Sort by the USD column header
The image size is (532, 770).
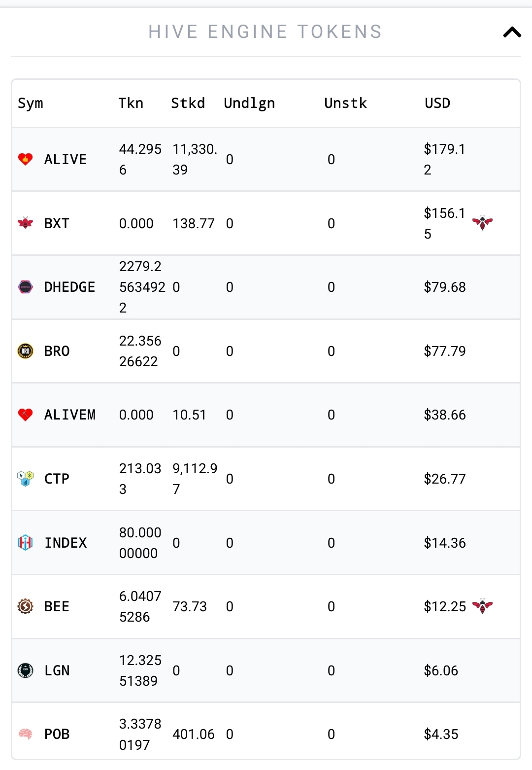[437, 103]
